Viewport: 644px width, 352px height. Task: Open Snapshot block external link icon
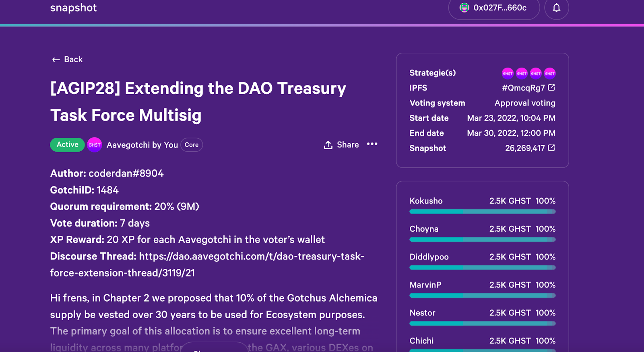pos(551,148)
